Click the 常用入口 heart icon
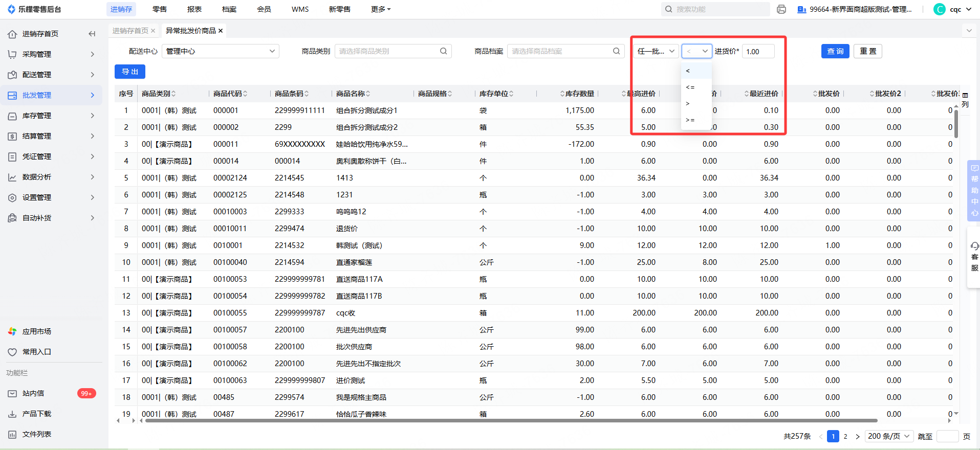This screenshot has height=450, width=980. click(12, 352)
